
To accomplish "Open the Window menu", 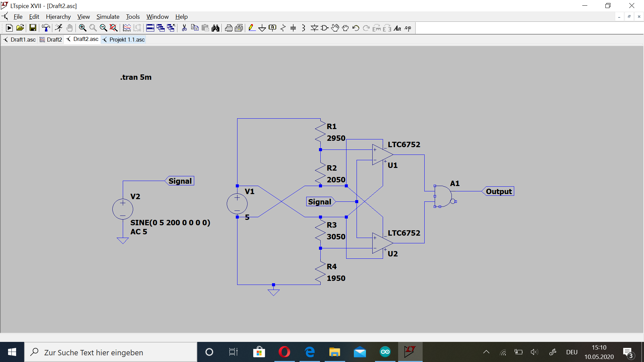I will tap(157, 17).
